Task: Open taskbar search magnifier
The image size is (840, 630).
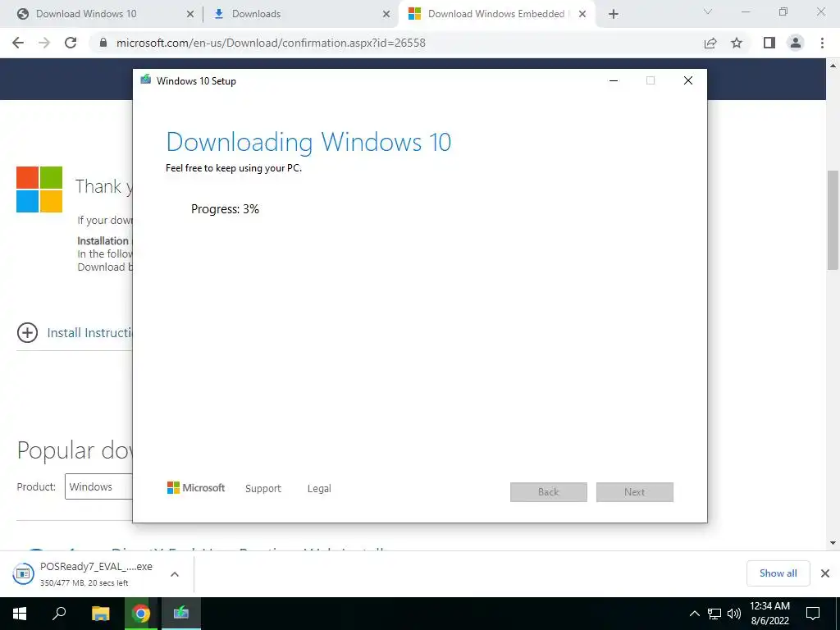Action: coord(59,614)
